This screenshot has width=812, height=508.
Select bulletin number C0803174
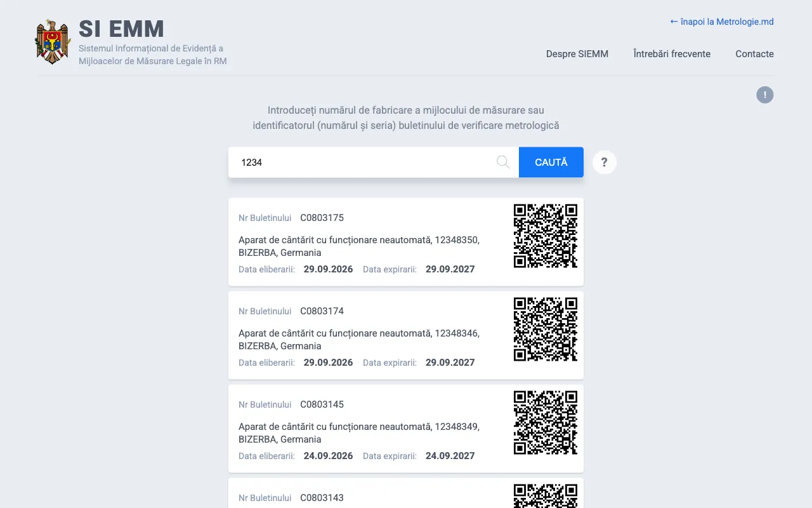[322, 311]
